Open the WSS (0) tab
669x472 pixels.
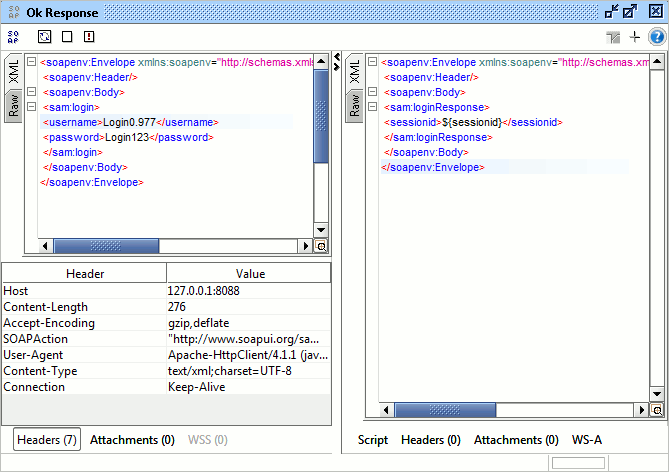pos(208,440)
